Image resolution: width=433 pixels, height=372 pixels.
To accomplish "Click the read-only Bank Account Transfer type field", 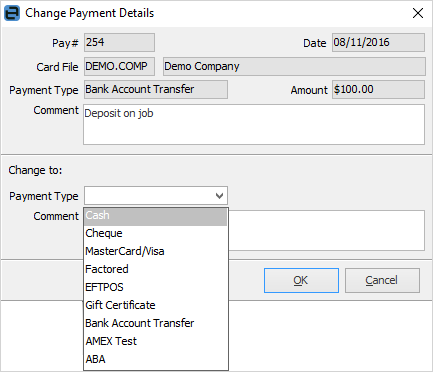I will point(156,89).
